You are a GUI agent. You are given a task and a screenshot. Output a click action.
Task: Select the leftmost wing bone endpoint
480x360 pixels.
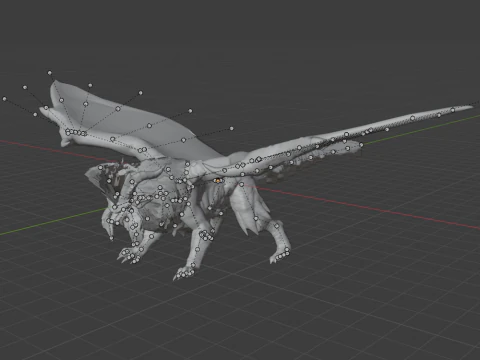click(4, 99)
